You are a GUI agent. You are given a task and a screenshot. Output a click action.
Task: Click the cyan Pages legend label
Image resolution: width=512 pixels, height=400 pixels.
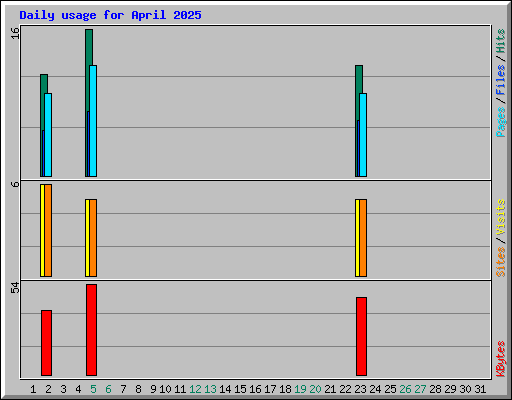pos(500,122)
